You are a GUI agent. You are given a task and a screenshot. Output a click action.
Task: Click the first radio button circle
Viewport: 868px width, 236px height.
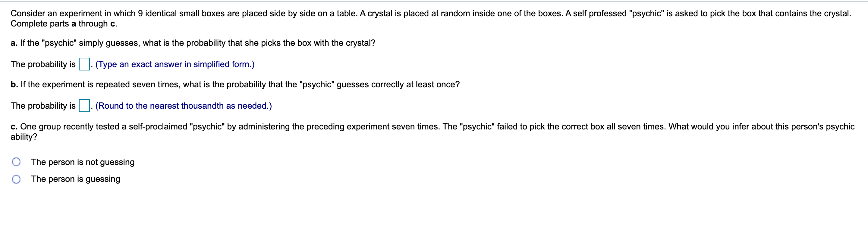pos(16,162)
